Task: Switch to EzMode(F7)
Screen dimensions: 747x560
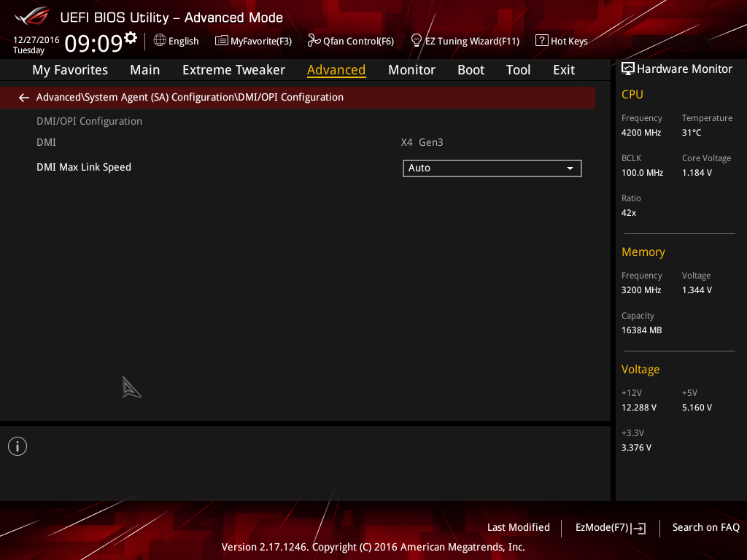Action: click(x=602, y=528)
